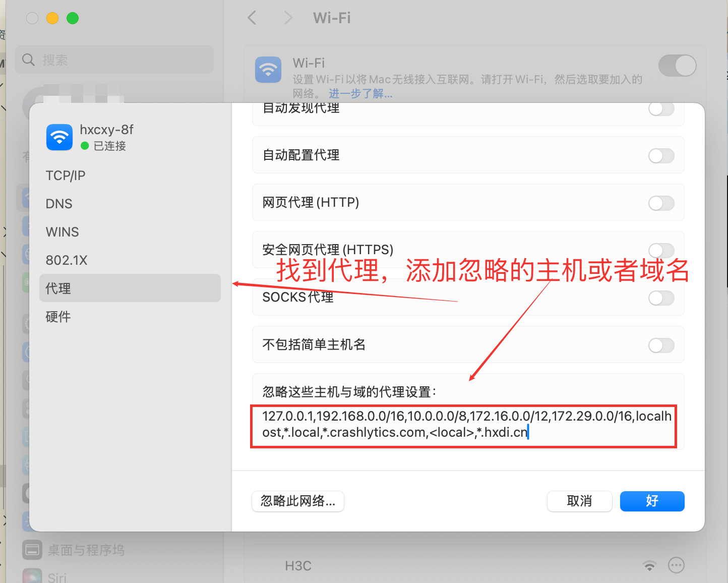
Task: Click the back arrow in the Wi-Fi header
Action: coord(252,18)
